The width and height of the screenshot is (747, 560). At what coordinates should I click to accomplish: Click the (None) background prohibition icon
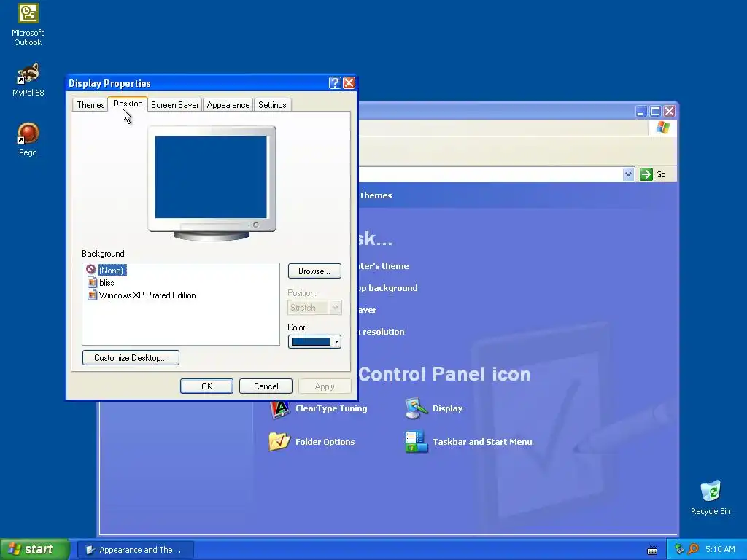tap(91, 270)
